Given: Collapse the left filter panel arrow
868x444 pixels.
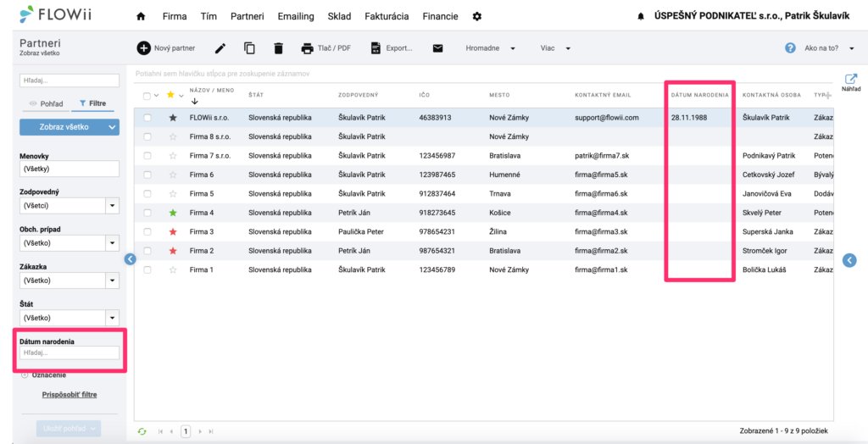Looking at the screenshot, I should [x=130, y=258].
